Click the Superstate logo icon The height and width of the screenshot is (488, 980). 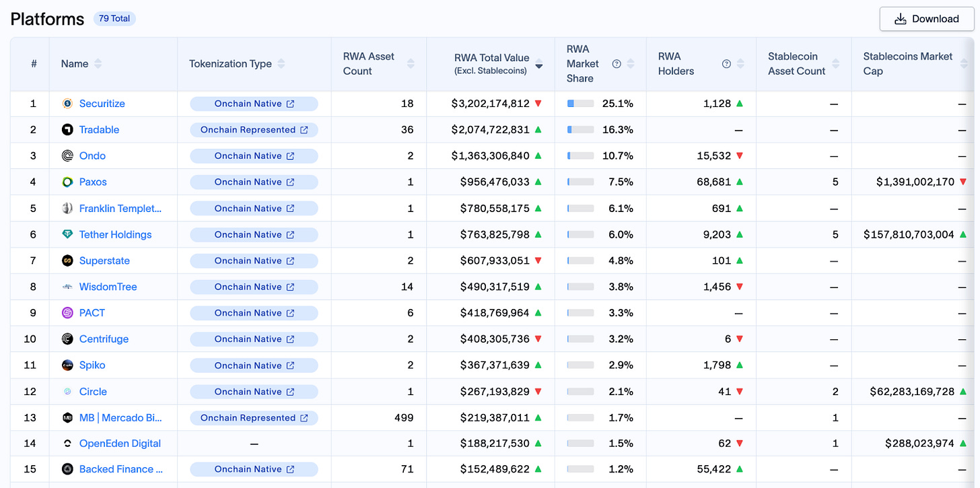click(67, 260)
